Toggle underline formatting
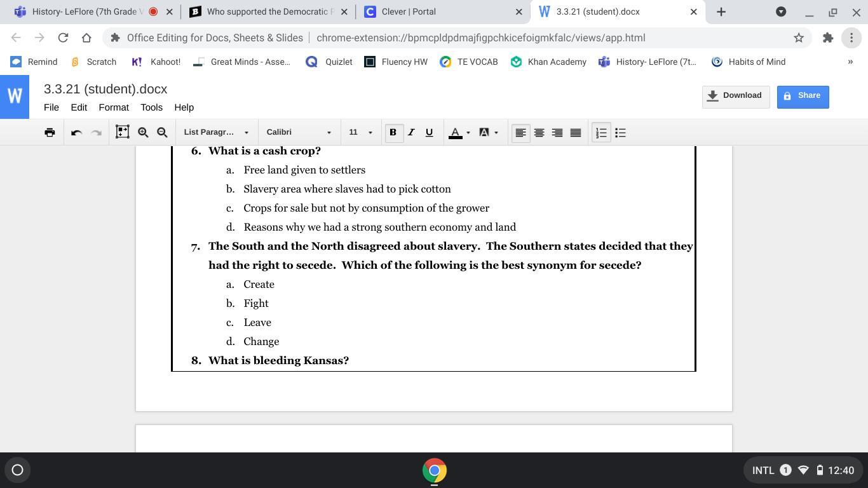The height and width of the screenshot is (488, 868). [429, 132]
